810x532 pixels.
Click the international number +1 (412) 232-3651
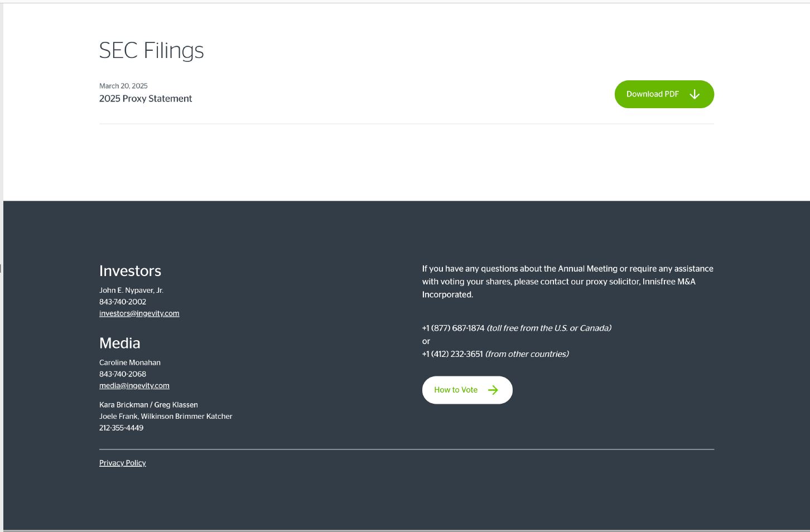pos(452,354)
